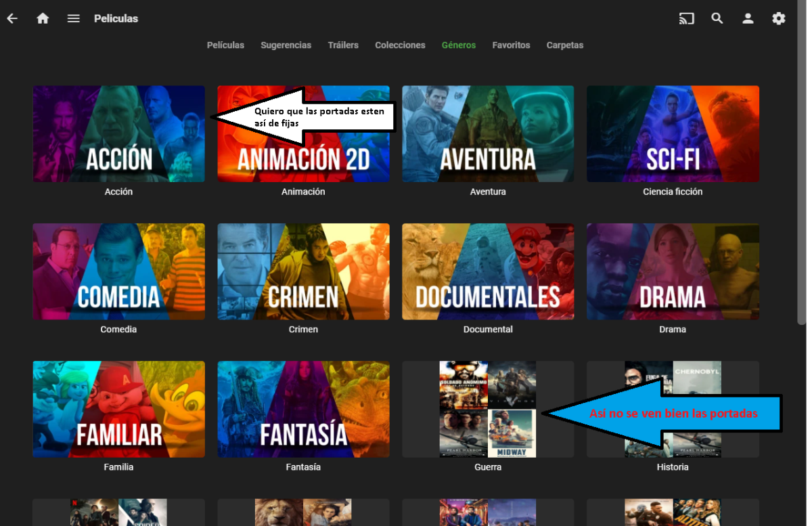Switch to the Sugerencias tab
812x526 pixels.
click(286, 45)
